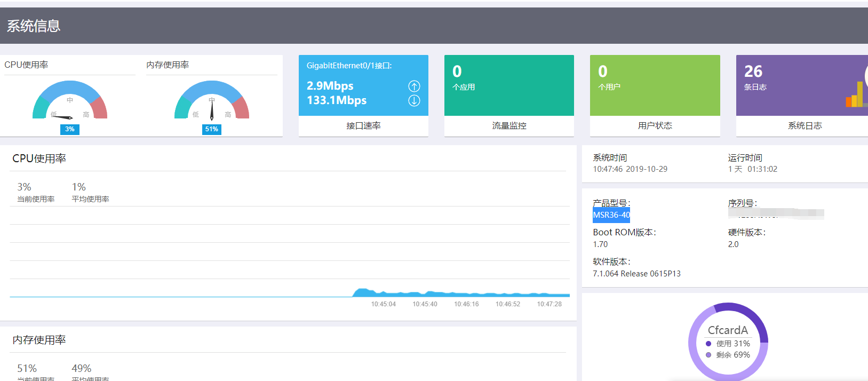
Task: Click the CPU使用率 chart panel heading
Action: [x=39, y=158]
